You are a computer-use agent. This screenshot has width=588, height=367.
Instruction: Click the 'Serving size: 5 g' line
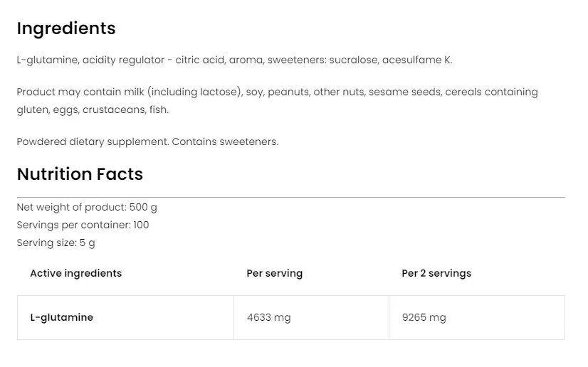[x=56, y=243]
